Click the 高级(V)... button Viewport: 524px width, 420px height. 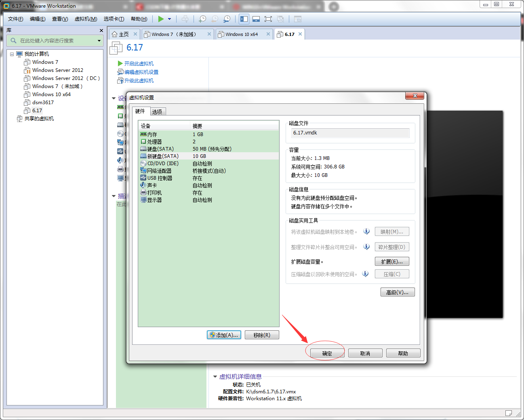pyautogui.click(x=398, y=292)
